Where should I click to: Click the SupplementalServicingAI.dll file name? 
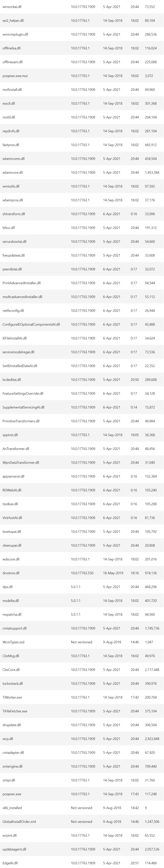[x=23, y=407]
